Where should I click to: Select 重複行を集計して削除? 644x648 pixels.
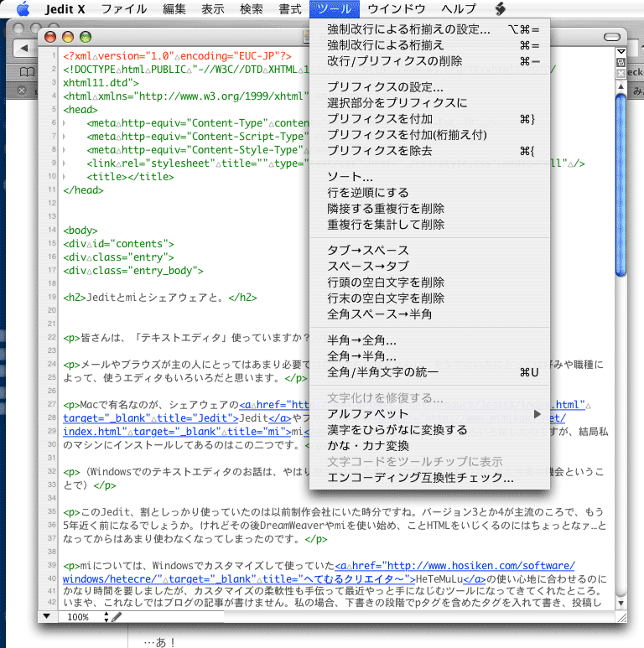coord(430,225)
